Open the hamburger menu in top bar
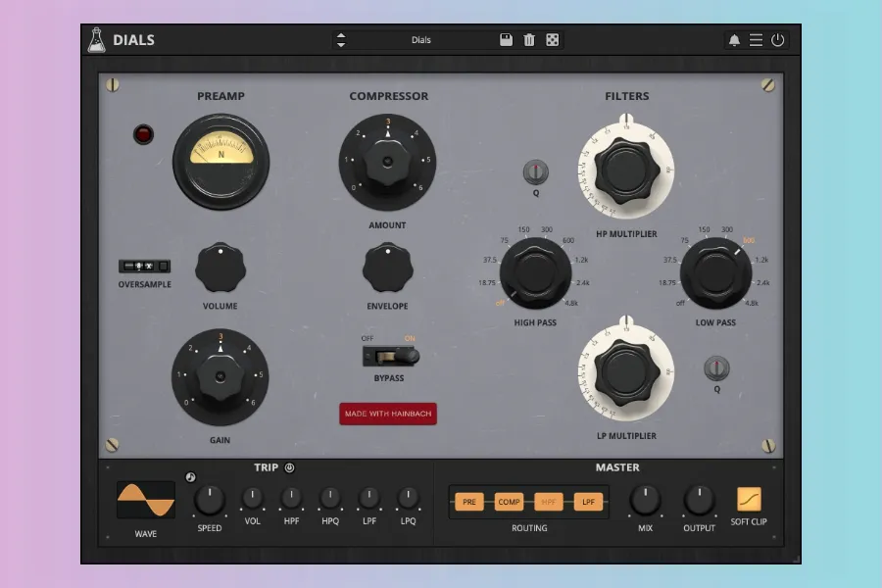 (x=756, y=40)
